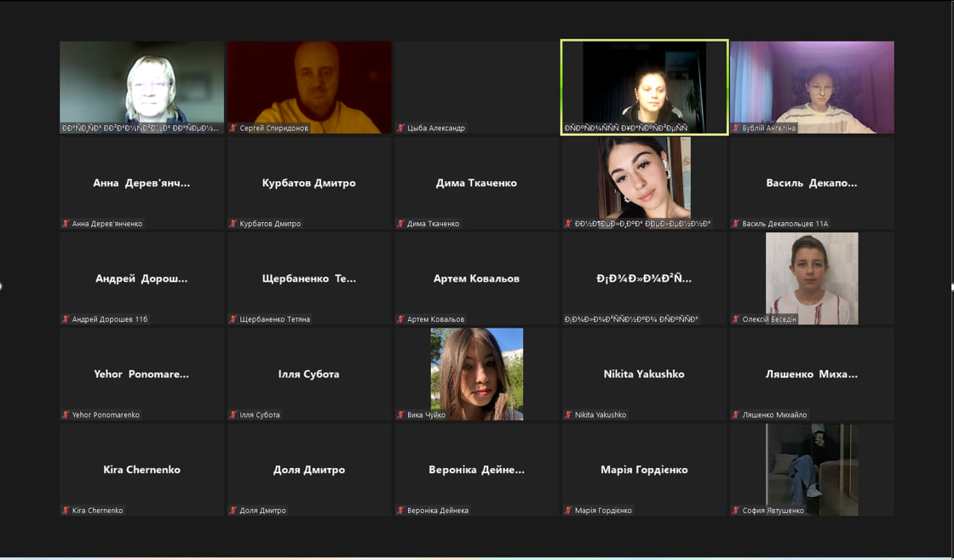Click muted mic icon beside Вероніка Дейнека
This screenshot has width=954, height=560.
(x=400, y=510)
